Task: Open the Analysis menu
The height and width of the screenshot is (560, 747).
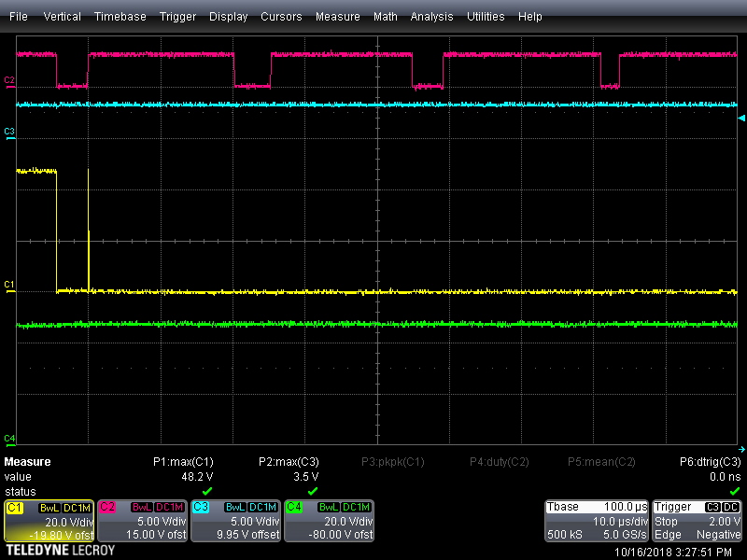Action: coord(431,16)
